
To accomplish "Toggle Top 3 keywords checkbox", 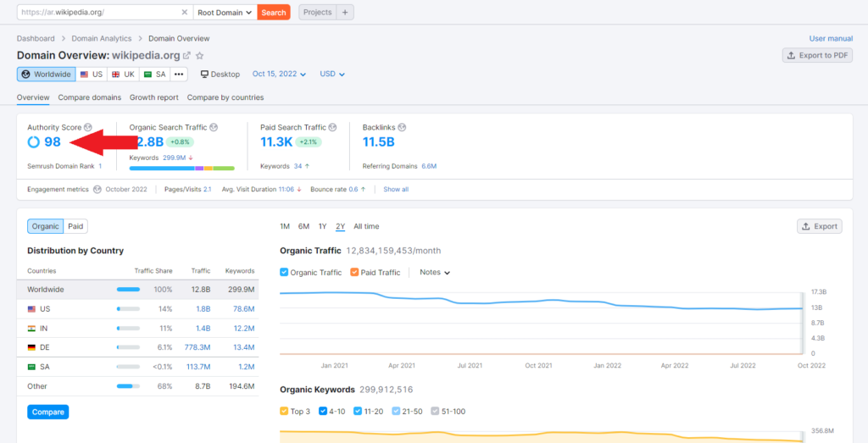I will click(x=285, y=412).
